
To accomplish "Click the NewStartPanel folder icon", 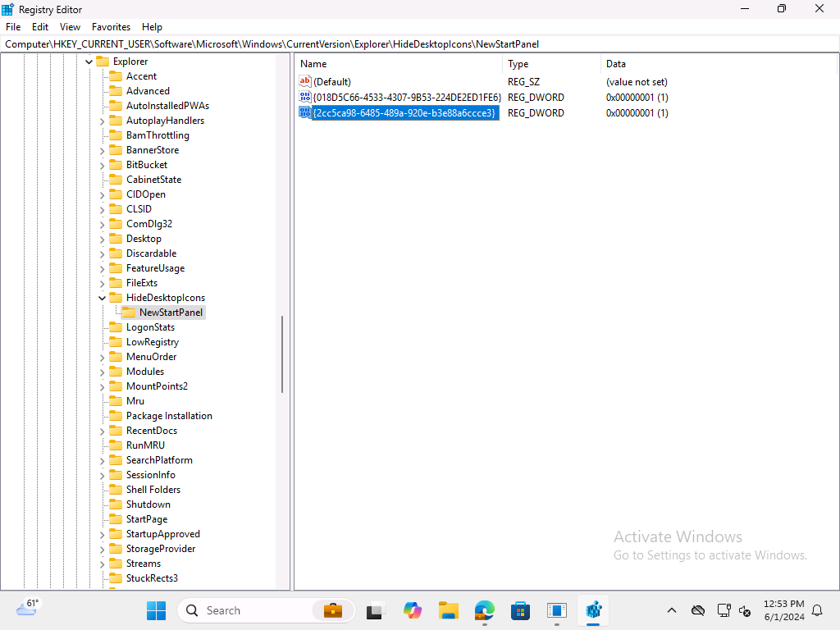I will pyautogui.click(x=130, y=312).
